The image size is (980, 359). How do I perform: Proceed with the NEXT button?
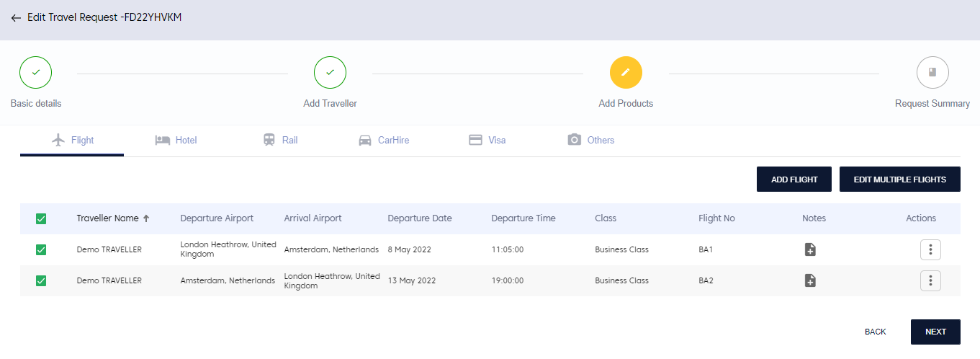point(935,332)
